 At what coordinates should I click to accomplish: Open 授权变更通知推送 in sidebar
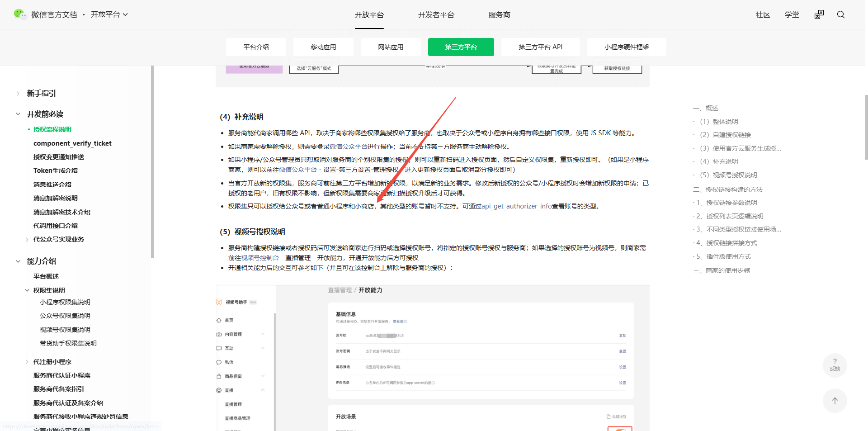pyautogui.click(x=59, y=157)
